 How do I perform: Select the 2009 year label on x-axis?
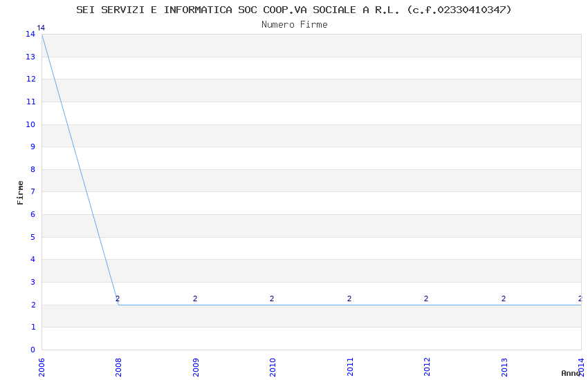[196, 368]
